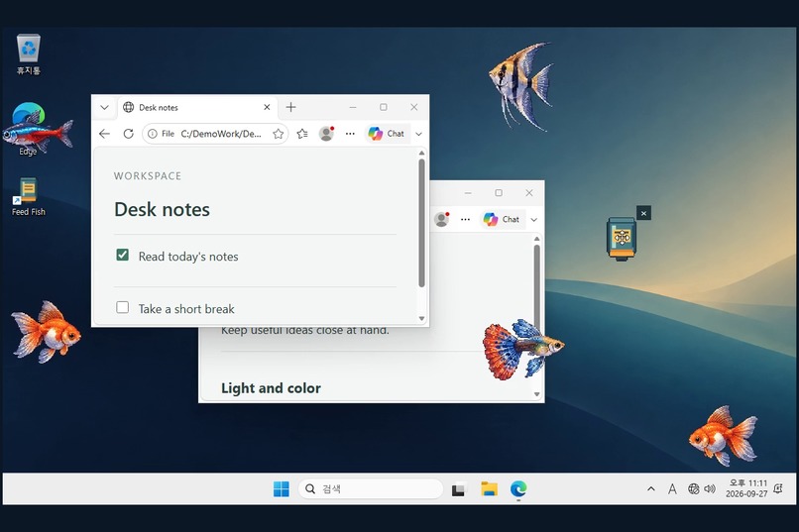Open the notification center bell icon

(x=778, y=488)
